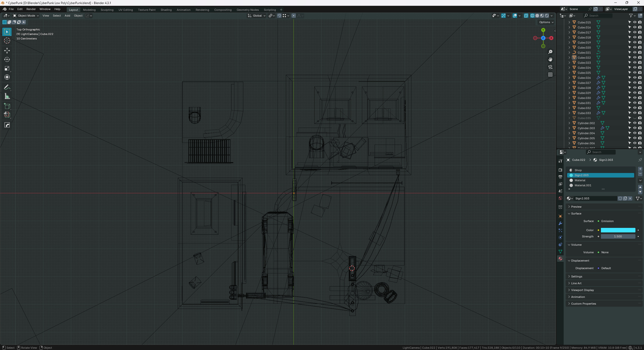Toggle the snapping magnet in the header
644x350 pixels.
(279, 16)
